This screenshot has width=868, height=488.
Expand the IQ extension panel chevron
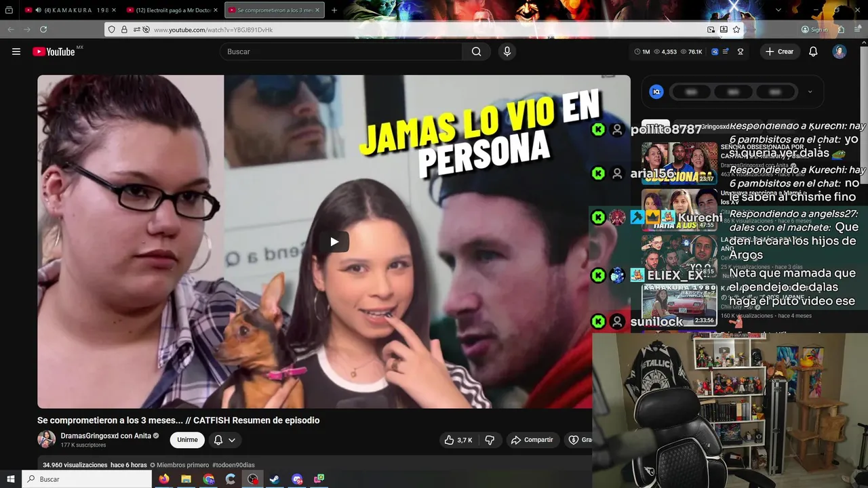810,91
